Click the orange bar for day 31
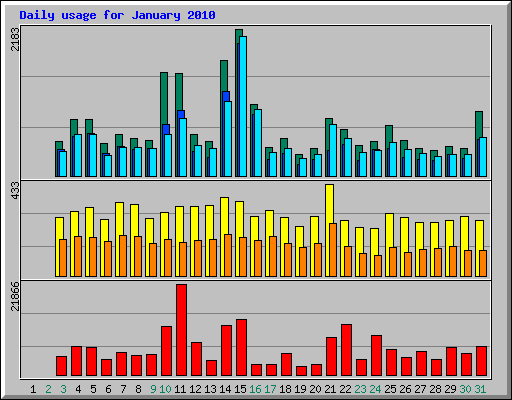Viewport: 512px width, 400px height. 483,263
